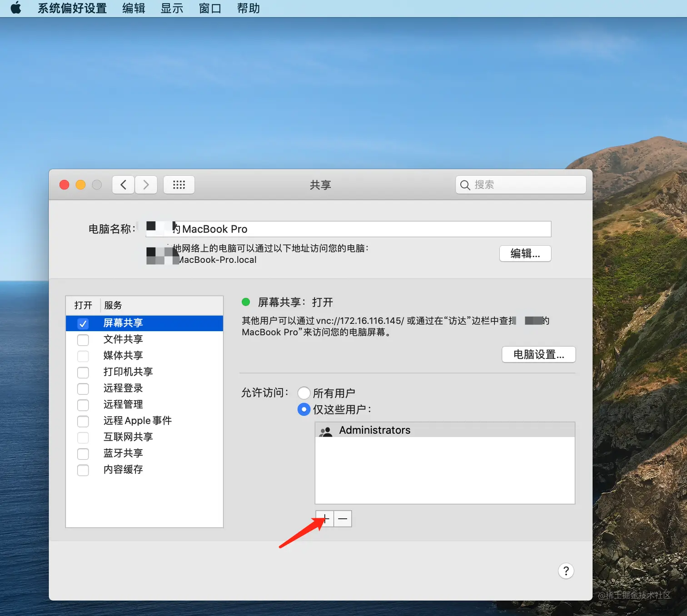Image resolution: width=687 pixels, height=616 pixels.
Task: Select the 仅这些用户 radio button
Action: [304, 409]
